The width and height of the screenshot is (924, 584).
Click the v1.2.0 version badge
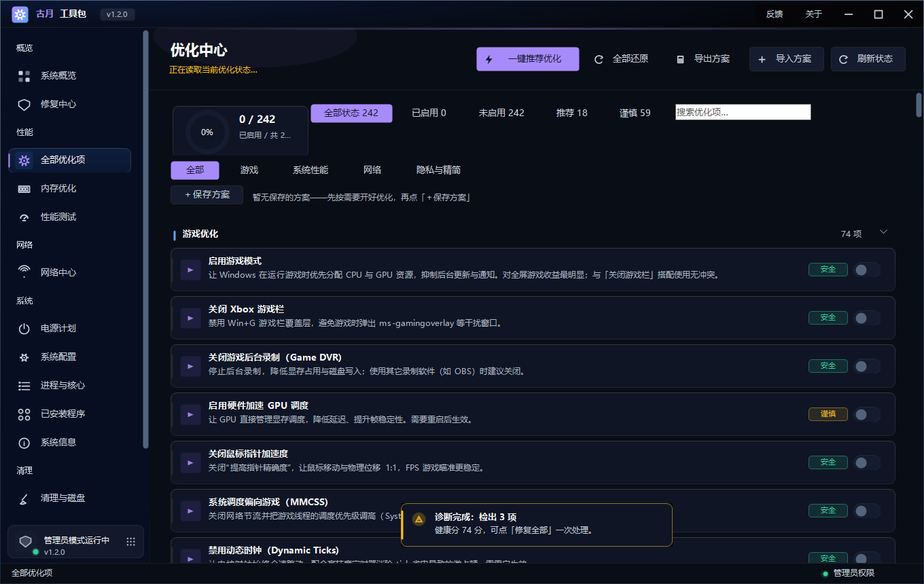[x=118, y=14]
